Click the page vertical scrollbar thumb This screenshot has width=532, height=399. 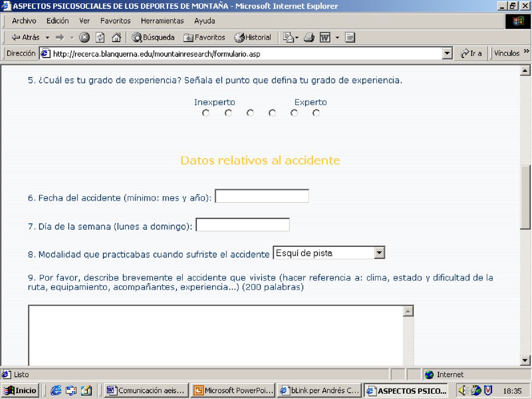(525, 197)
